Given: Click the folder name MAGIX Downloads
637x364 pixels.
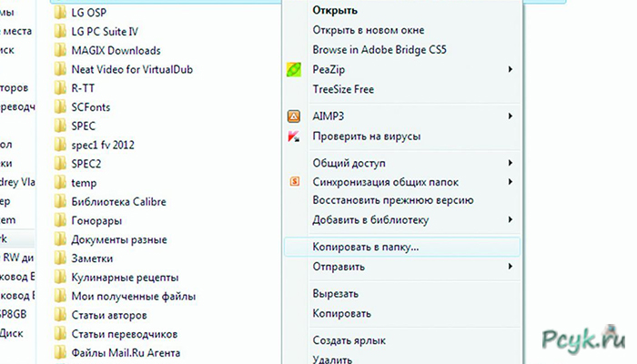Looking at the screenshot, I should [116, 50].
